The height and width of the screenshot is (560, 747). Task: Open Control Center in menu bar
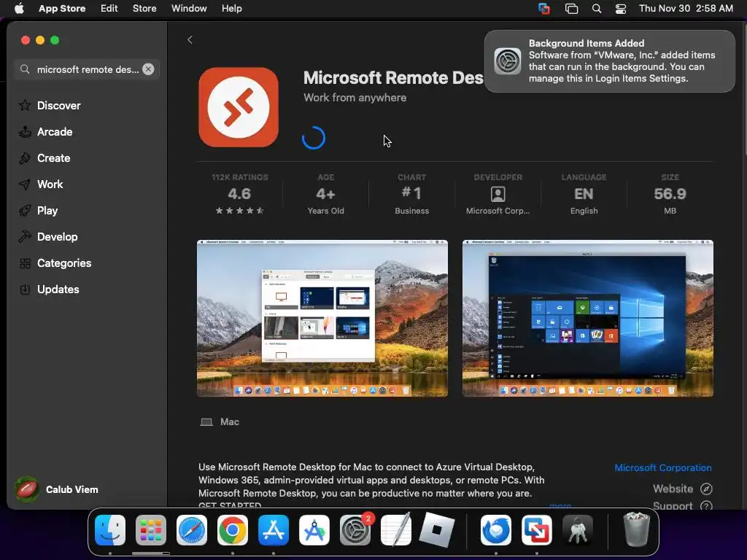[621, 9]
